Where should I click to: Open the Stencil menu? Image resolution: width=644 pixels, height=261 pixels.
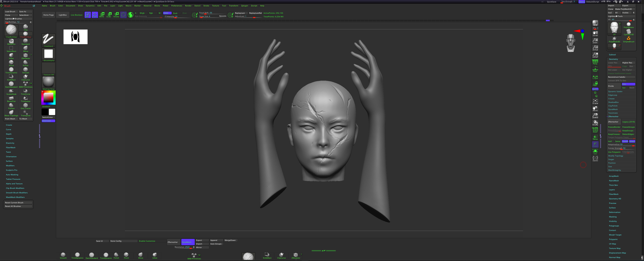(197, 6)
